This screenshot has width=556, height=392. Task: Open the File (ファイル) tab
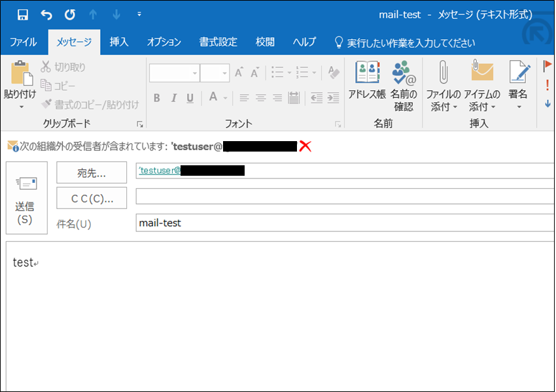click(x=23, y=42)
